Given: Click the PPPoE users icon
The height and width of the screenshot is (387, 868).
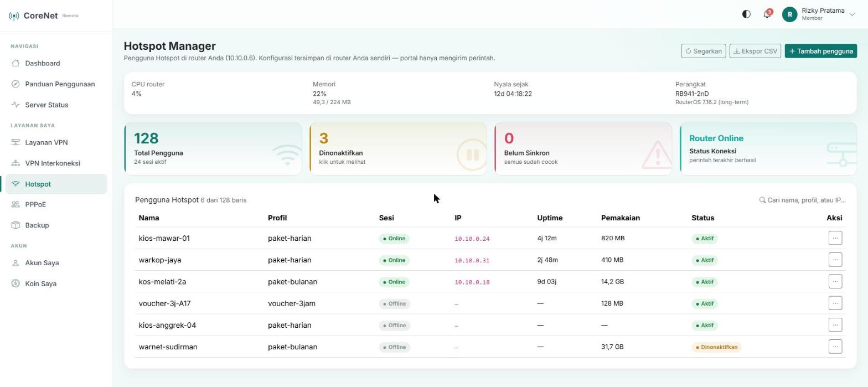Looking at the screenshot, I should 15,205.
